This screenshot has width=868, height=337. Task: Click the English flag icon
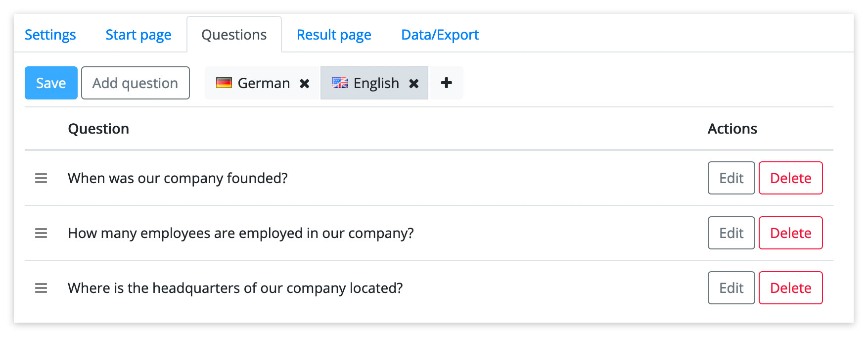tap(340, 83)
